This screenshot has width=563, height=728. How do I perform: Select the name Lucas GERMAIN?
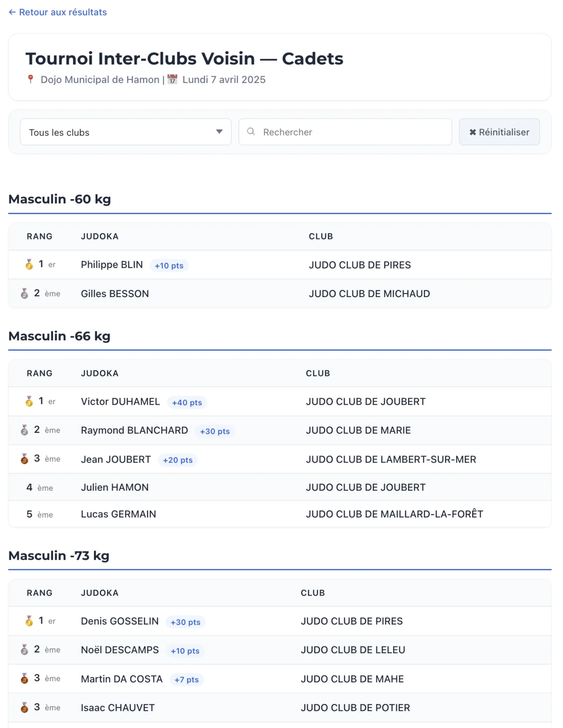pyautogui.click(x=118, y=514)
